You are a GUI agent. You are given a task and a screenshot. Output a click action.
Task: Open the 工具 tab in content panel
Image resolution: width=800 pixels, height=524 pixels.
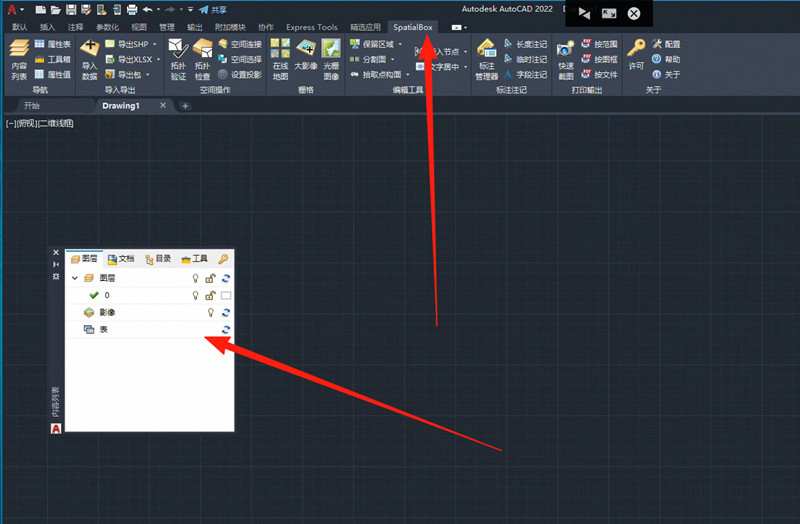194,259
